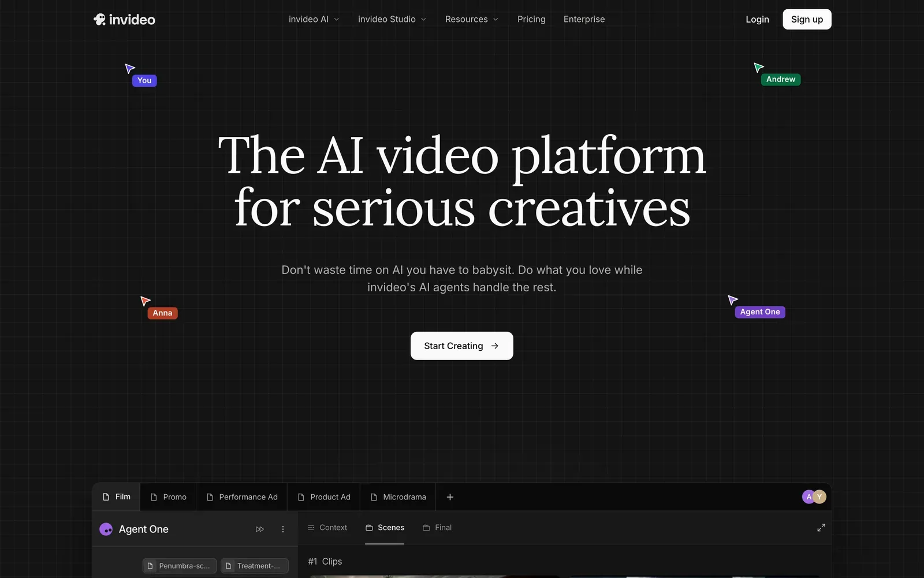Click the '#1 Clips' heading

coord(325,561)
